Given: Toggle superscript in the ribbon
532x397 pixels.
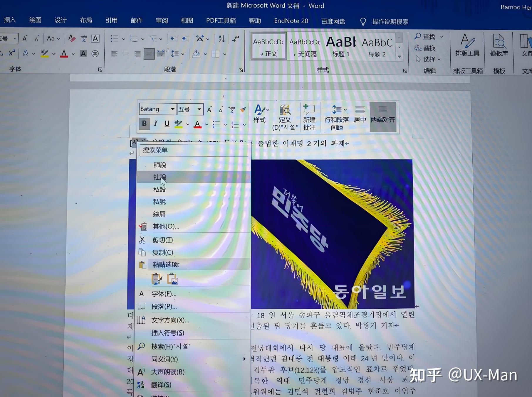Looking at the screenshot, I should click(12, 53).
